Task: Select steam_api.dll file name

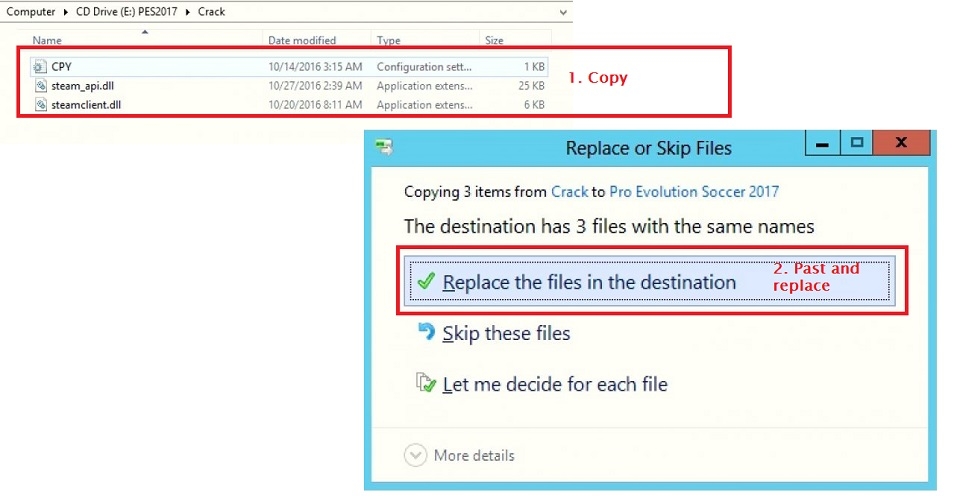Action: click(x=83, y=86)
